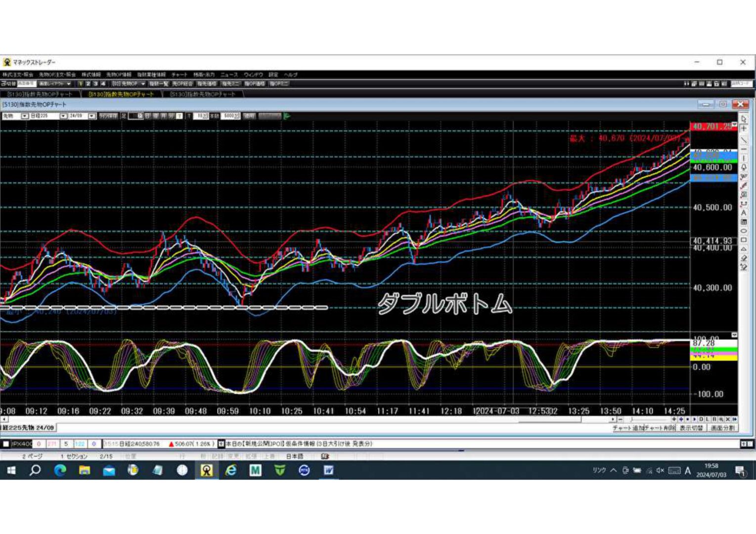Open the チャート menu in the menu bar
This screenshot has width=756, height=534.
179,75
